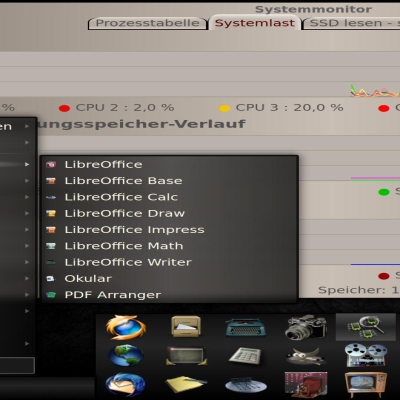Open the vintage bellows camera screenshot icon
Screen dimensions: 400x400
[306, 385]
